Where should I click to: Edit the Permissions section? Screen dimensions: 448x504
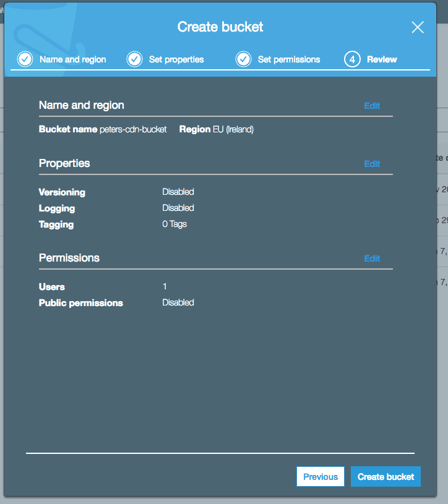coord(372,258)
